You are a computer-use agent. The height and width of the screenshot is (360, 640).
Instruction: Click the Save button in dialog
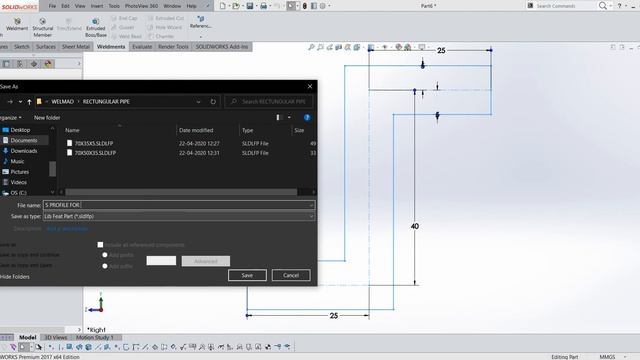click(x=247, y=275)
